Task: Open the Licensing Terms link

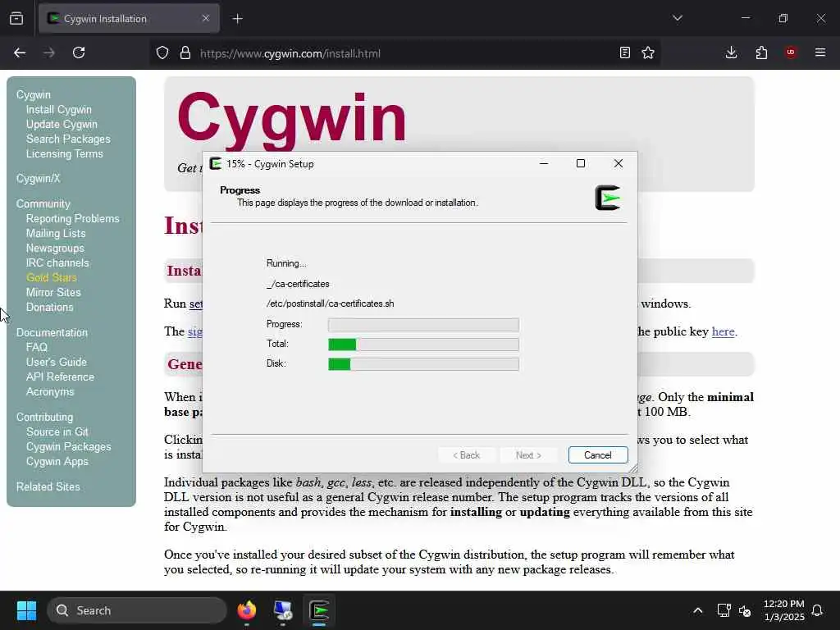Action: (64, 153)
